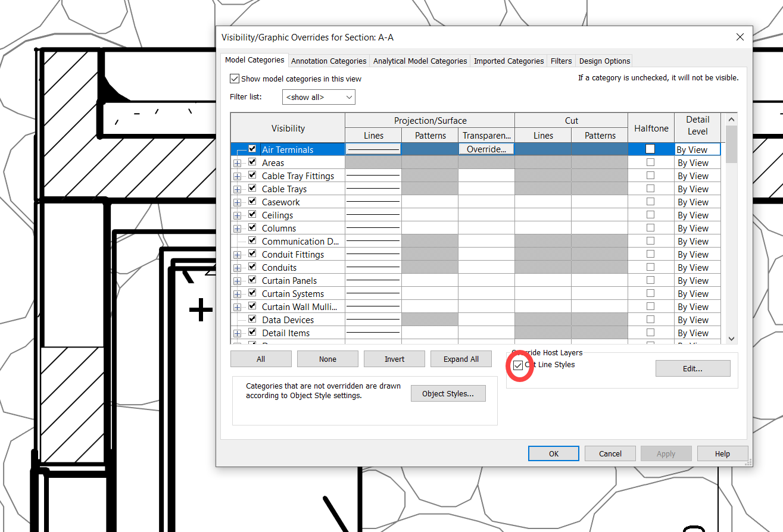The height and width of the screenshot is (532, 783).
Task: Click the Expand All button
Action: [461, 358]
